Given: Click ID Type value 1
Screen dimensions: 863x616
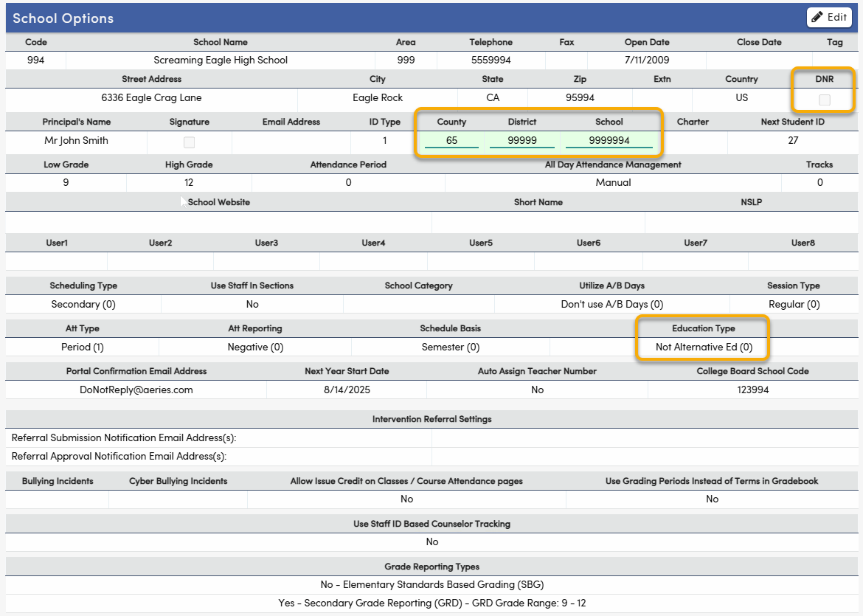Looking at the screenshot, I should (x=385, y=140).
